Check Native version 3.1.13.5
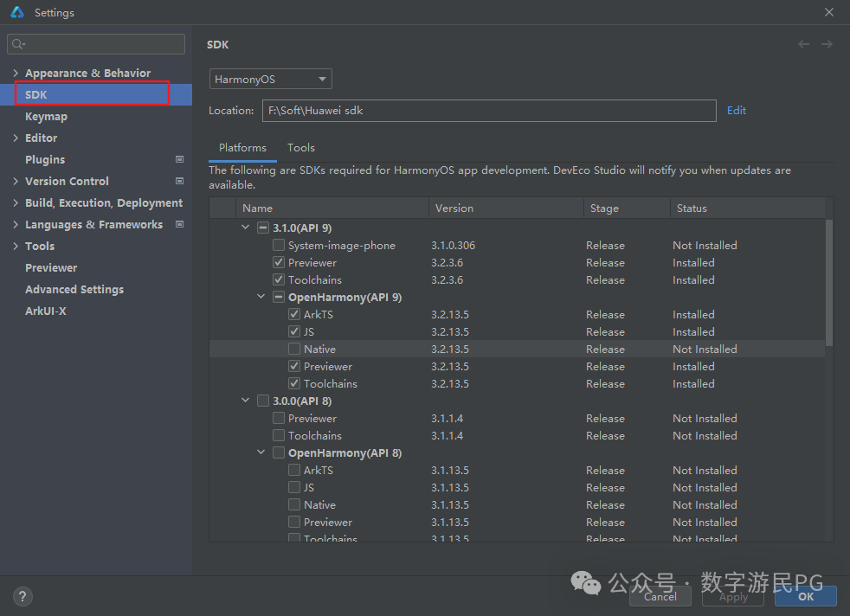 (x=294, y=504)
